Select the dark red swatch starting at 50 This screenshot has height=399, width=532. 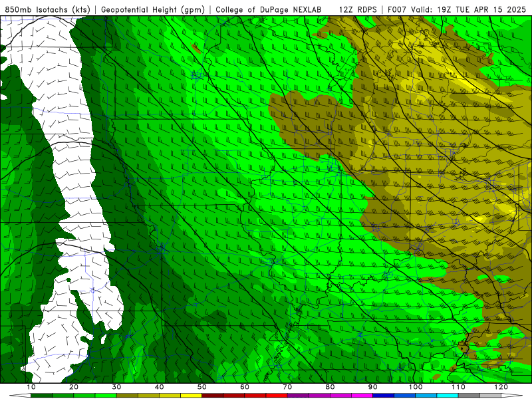(212, 396)
